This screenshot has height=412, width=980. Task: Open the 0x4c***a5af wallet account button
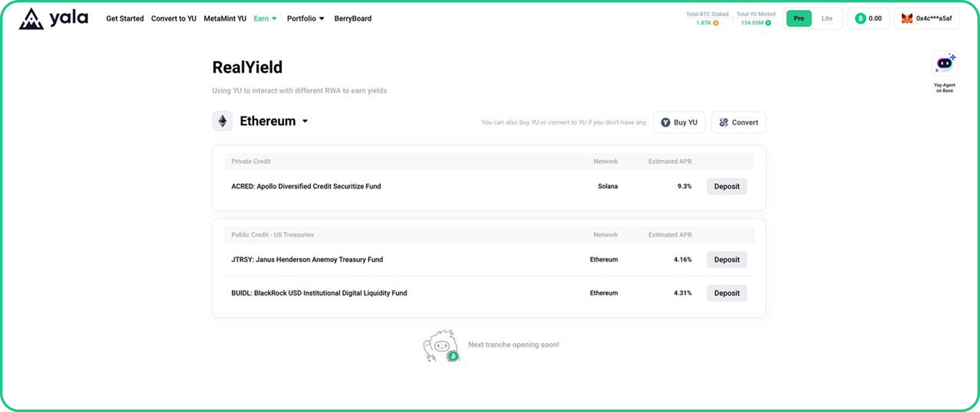coord(927,19)
